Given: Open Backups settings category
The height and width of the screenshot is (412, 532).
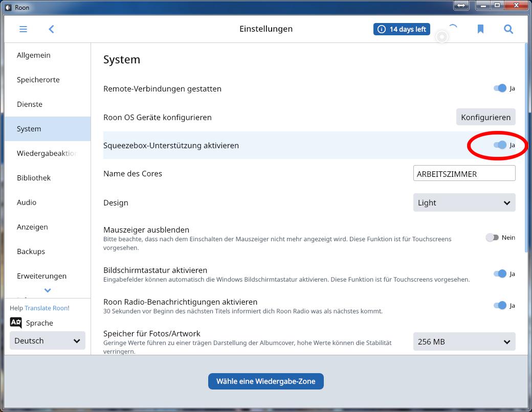Looking at the screenshot, I should tap(48, 251).
